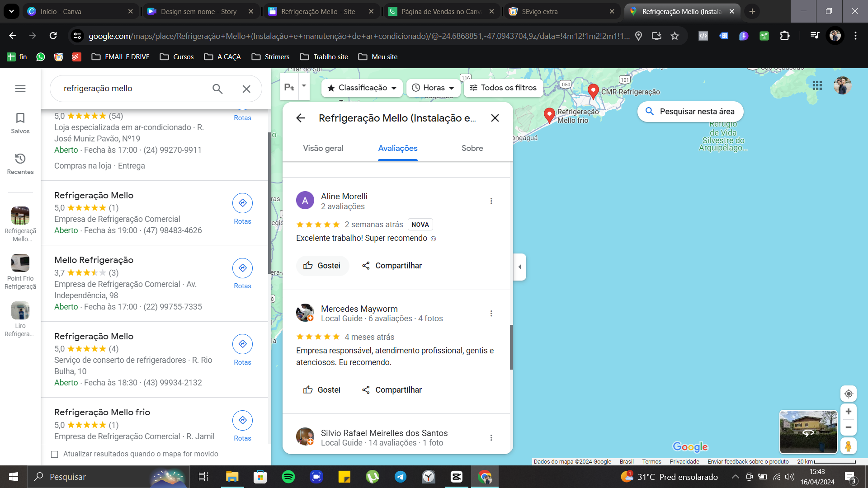The image size is (868, 488).
Task: Zoom out the map
Action: coord(849,427)
